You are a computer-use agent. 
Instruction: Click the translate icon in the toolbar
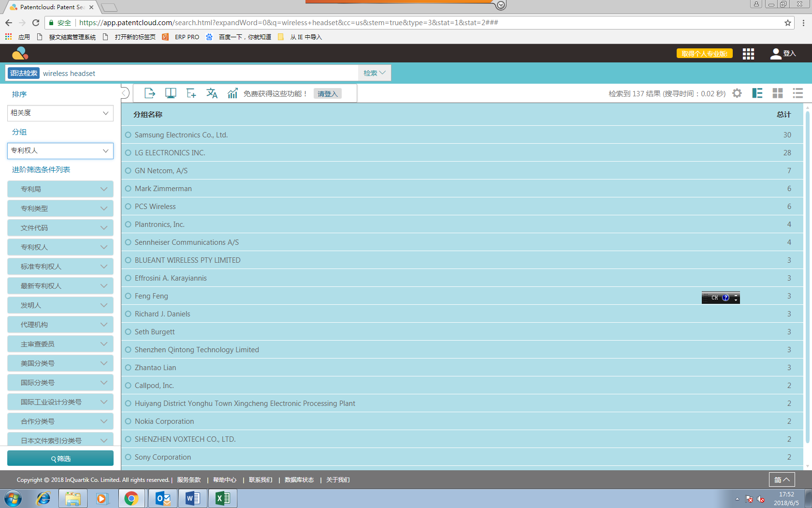pyautogui.click(x=212, y=93)
